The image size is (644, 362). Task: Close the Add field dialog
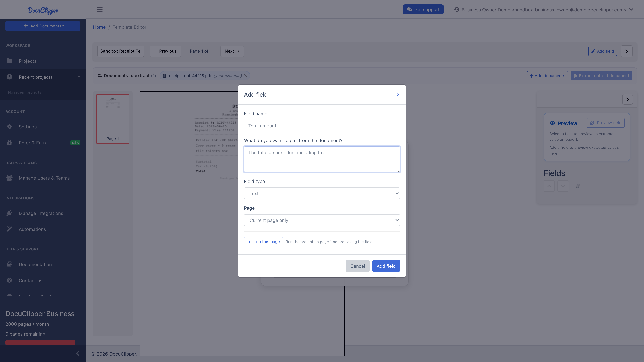(398, 94)
